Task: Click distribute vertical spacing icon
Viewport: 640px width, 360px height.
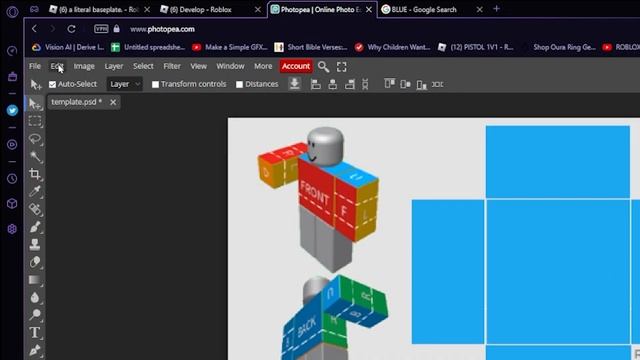Action: pyautogui.click(x=365, y=84)
